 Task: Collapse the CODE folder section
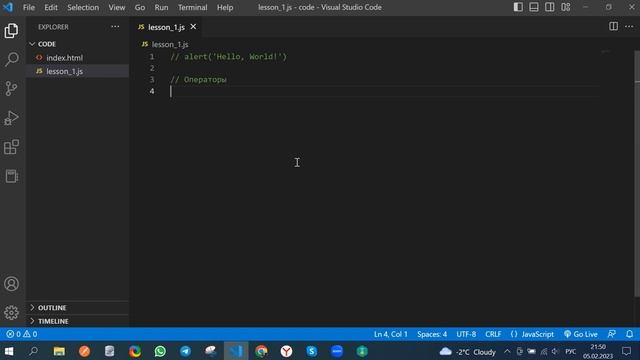pos(47,44)
